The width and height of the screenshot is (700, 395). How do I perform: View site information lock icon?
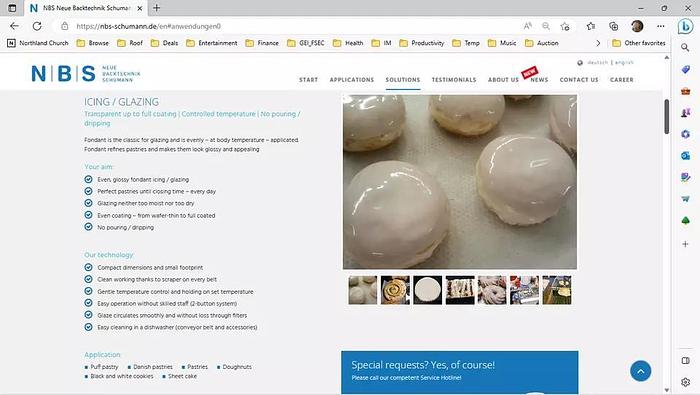click(x=65, y=26)
